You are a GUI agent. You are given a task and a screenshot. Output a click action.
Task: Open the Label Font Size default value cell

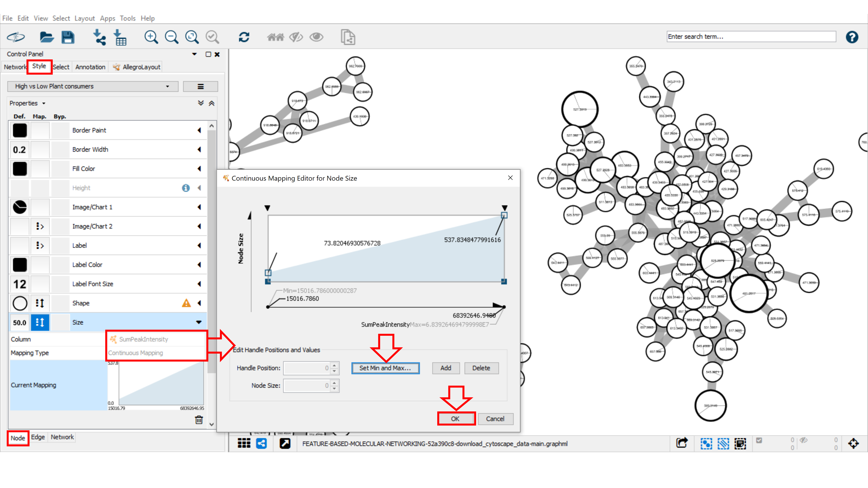tap(20, 284)
